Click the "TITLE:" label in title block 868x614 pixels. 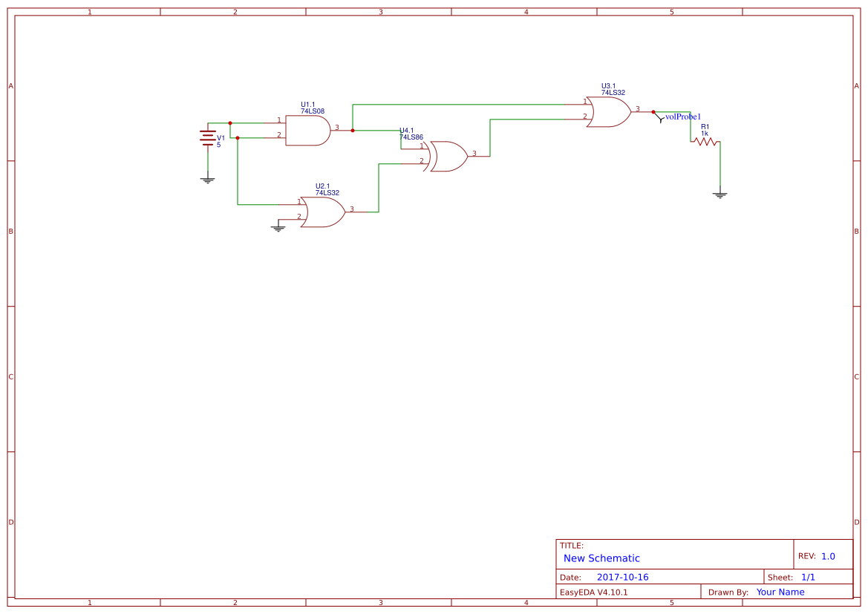(x=571, y=546)
